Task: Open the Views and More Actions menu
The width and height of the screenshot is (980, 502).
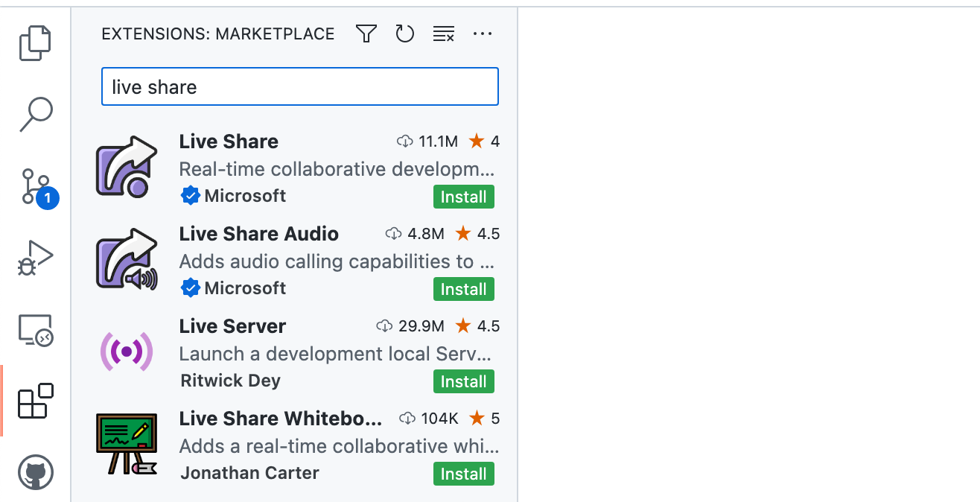Action: pyautogui.click(x=483, y=34)
